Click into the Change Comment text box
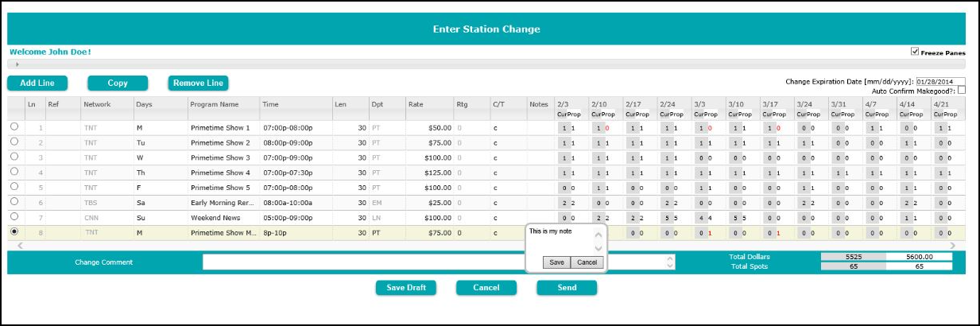This screenshot has width=980, height=326. pos(439,262)
